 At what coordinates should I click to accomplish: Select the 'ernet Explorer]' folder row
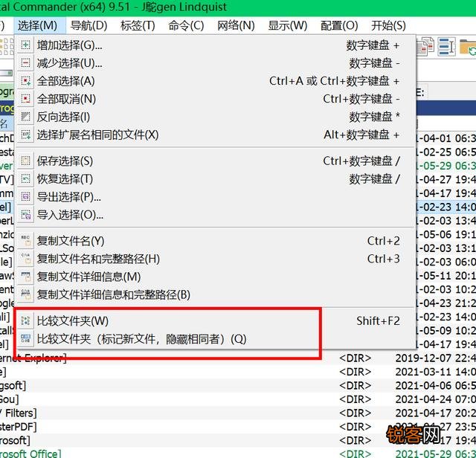[x=238, y=358]
